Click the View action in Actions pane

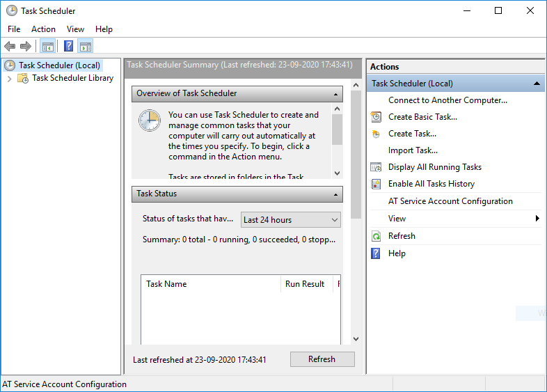point(397,219)
